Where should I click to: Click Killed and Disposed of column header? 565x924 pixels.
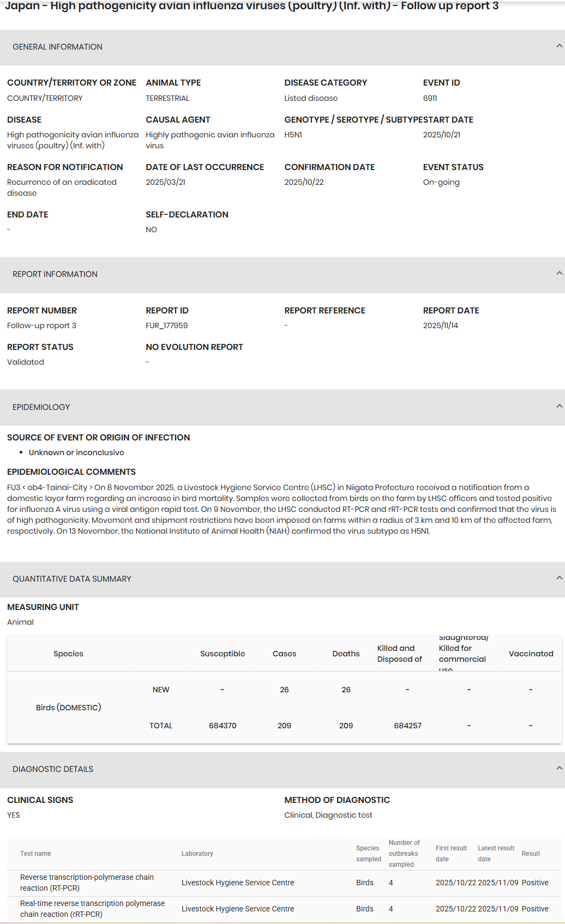click(399, 654)
